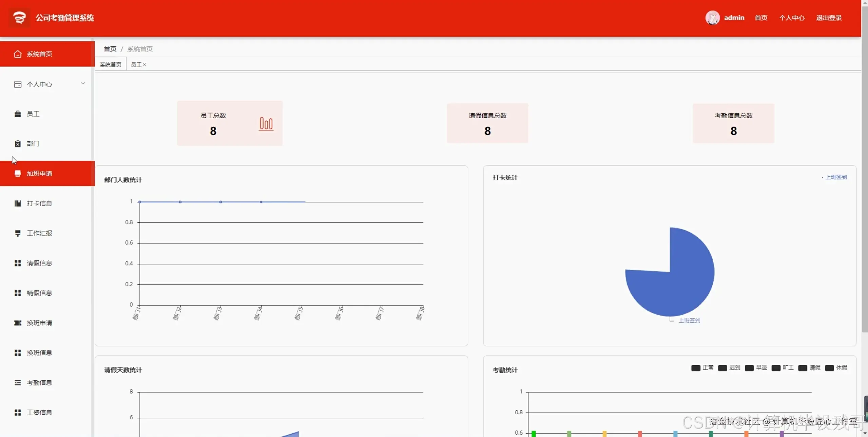Close the 员工 tab
Image resolution: width=868 pixels, height=437 pixels.
click(x=144, y=64)
